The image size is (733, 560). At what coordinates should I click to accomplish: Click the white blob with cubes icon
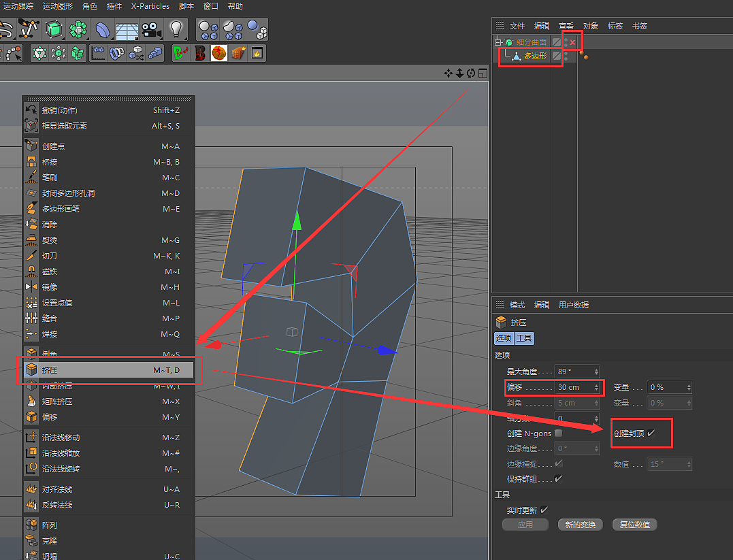[232, 29]
